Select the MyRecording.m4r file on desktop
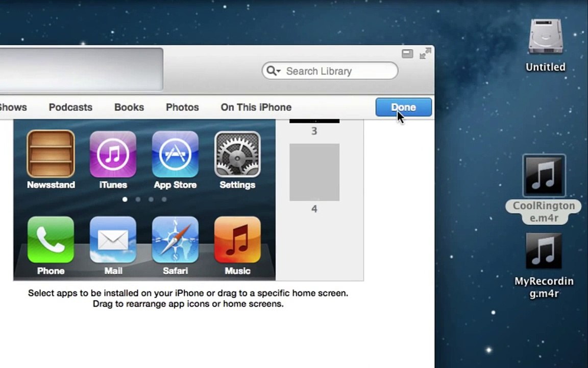 click(x=544, y=251)
